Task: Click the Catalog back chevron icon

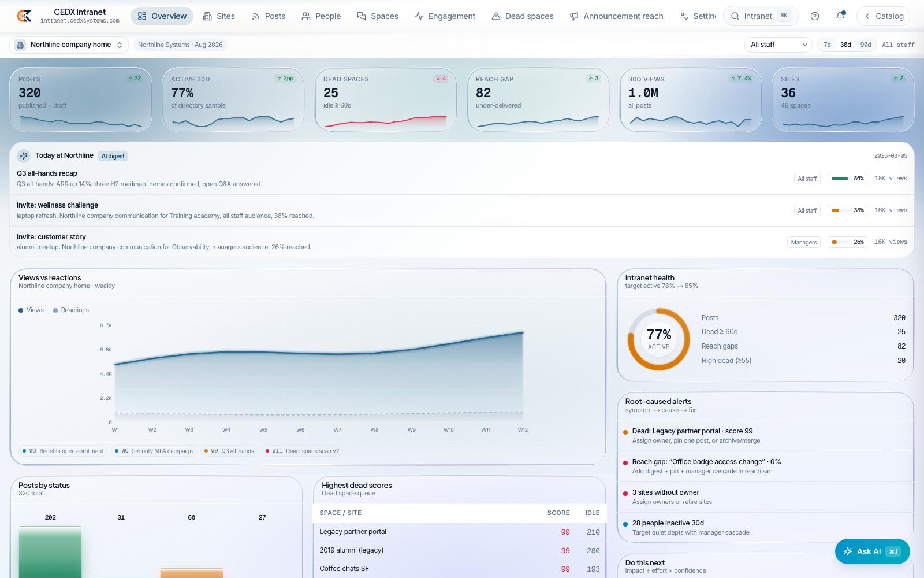Action: pyautogui.click(x=867, y=16)
